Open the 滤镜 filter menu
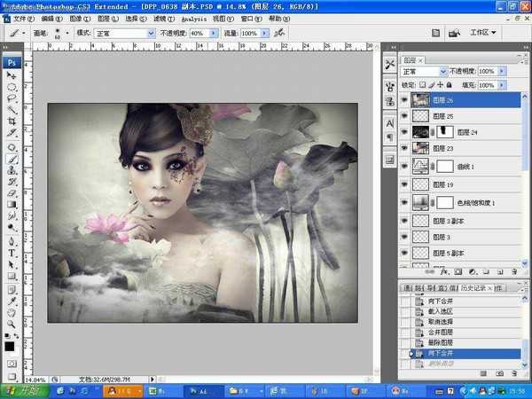 [162, 18]
